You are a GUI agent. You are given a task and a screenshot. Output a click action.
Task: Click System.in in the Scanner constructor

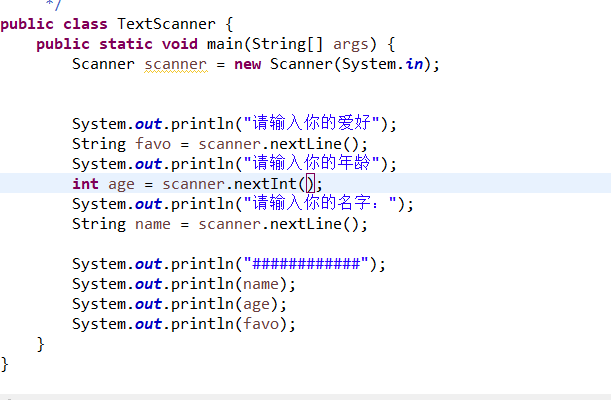(383, 64)
